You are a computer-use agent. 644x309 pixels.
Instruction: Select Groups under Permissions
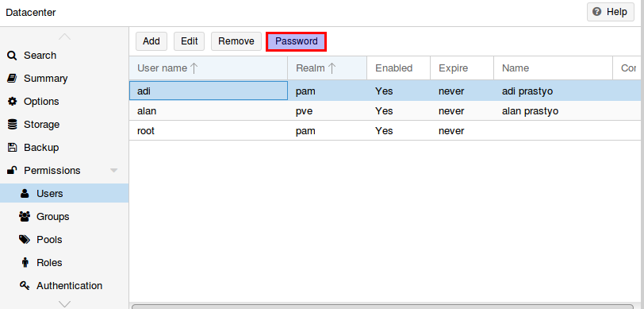64,216
